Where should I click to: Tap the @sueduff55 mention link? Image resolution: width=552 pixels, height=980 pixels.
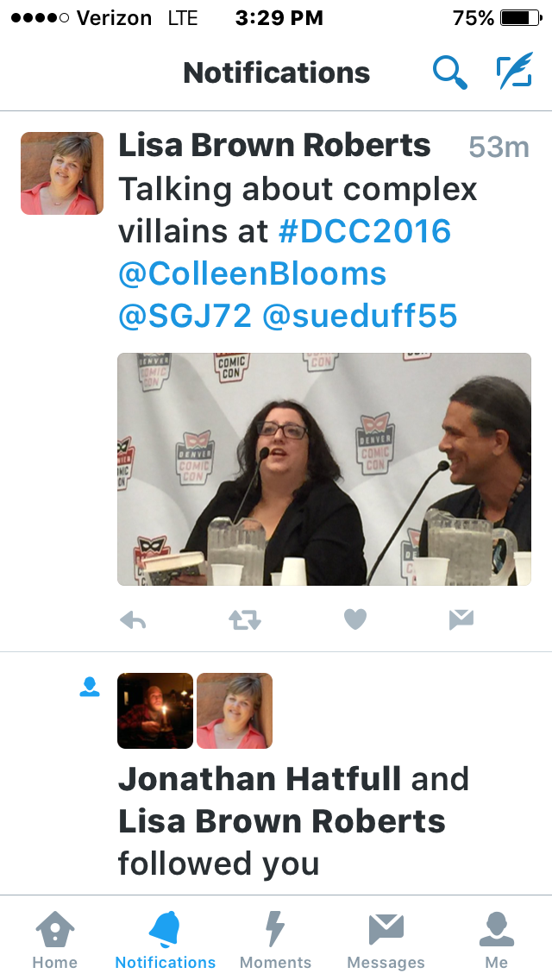(360, 317)
